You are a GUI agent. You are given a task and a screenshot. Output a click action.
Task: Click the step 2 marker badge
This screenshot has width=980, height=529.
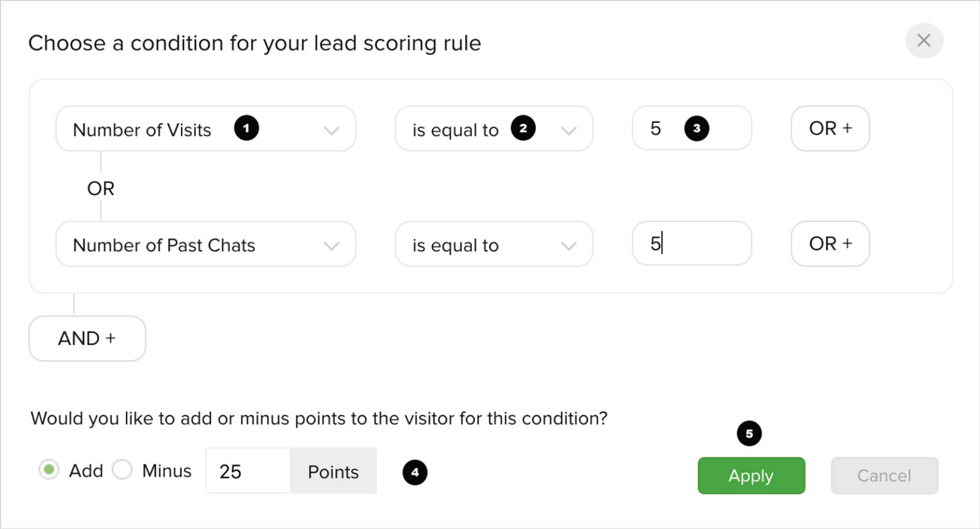tap(523, 129)
